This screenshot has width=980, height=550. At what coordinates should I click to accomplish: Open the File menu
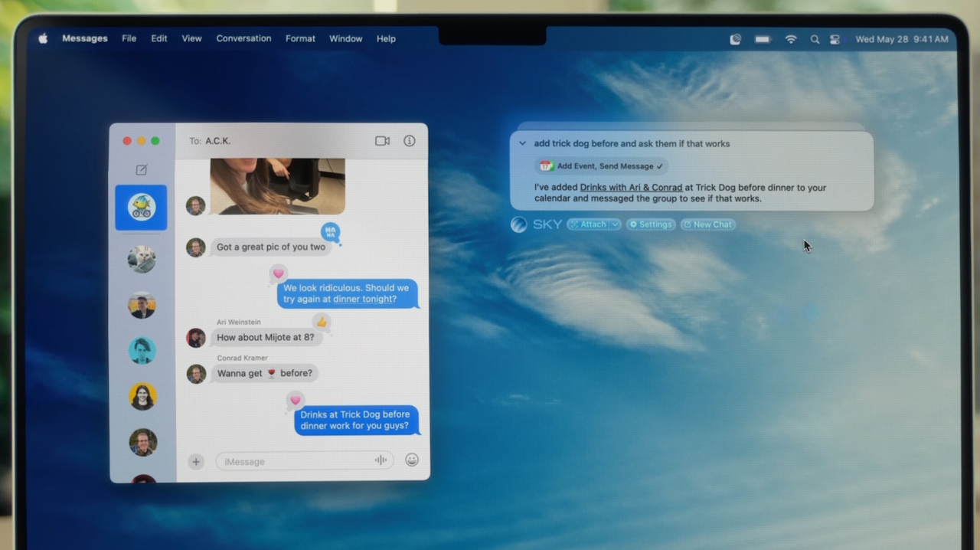[x=129, y=39]
